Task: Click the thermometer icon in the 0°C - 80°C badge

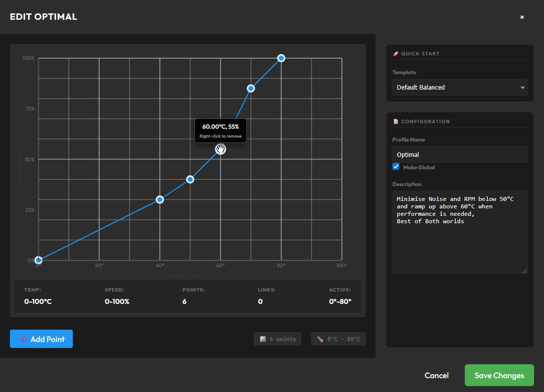Action: [x=320, y=339]
